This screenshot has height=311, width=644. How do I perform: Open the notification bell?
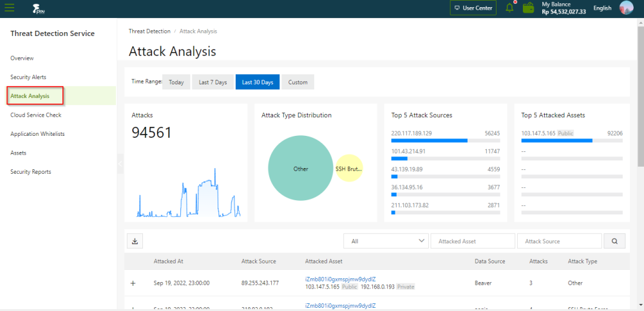pos(509,8)
